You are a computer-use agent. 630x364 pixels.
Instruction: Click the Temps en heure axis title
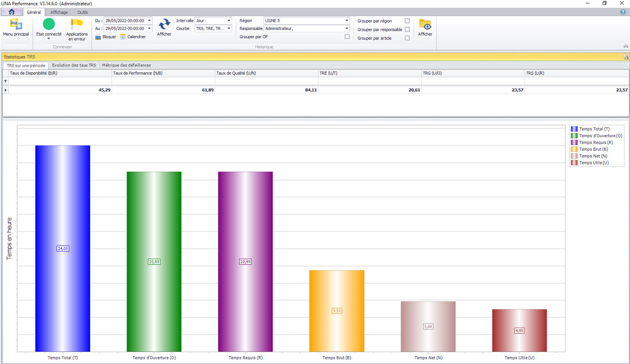pos(9,238)
